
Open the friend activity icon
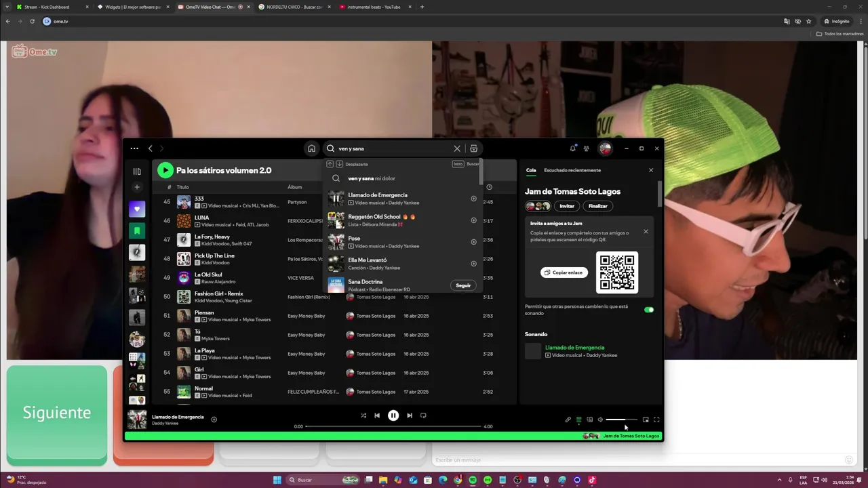coord(587,148)
